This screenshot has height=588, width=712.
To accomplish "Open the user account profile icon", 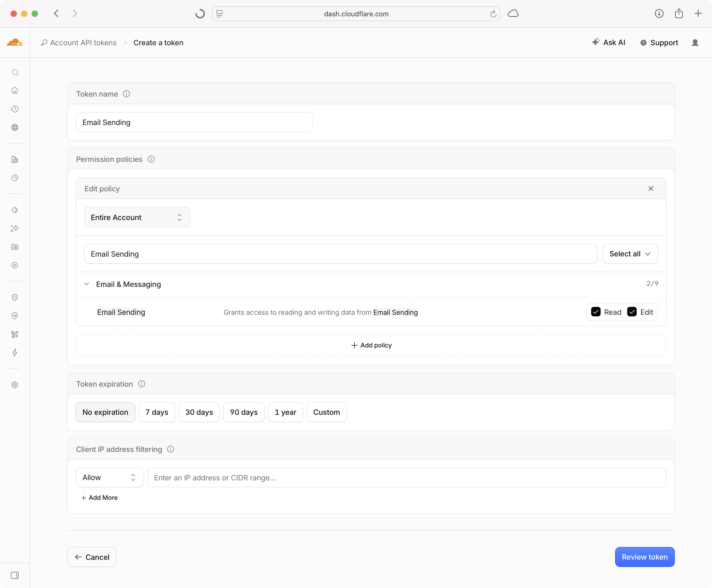I will (x=695, y=43).
